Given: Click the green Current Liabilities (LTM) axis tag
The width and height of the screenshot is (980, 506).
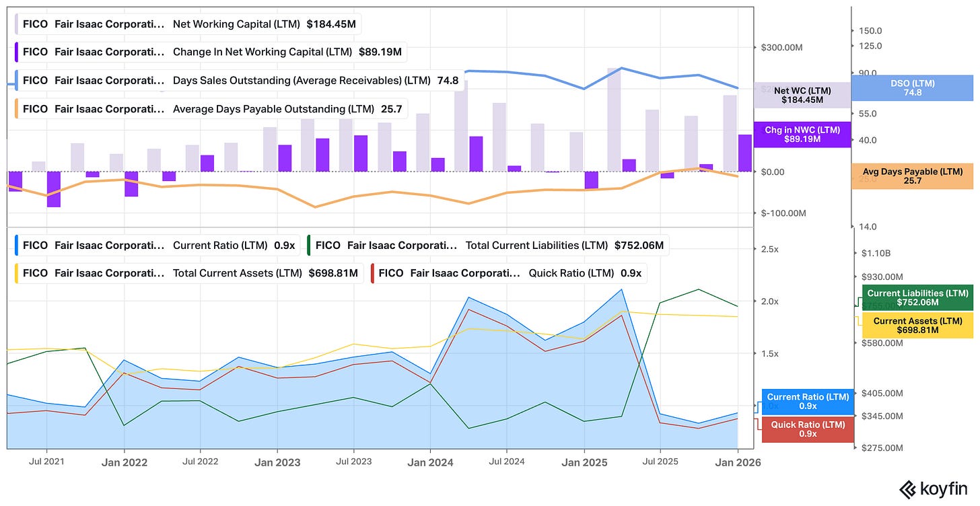Looking at the screenshot, I should pos(917,297).
